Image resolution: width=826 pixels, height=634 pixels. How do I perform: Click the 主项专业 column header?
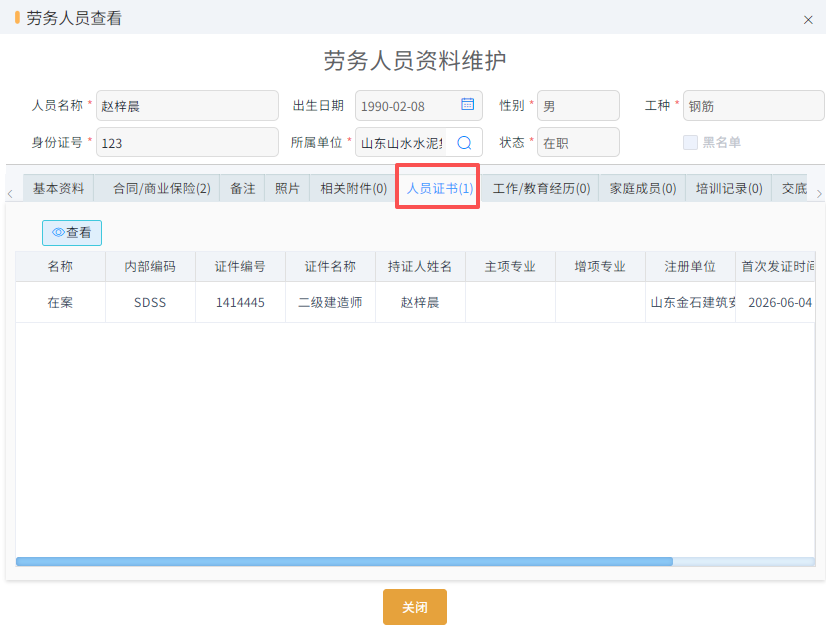(x=510, y=266)
